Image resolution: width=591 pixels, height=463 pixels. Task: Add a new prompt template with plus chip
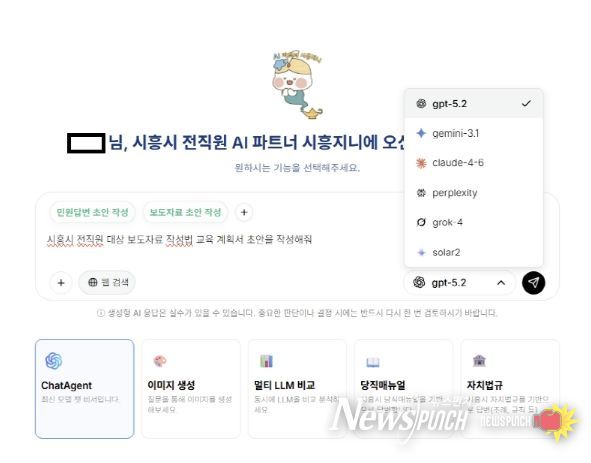tap(244, 212)
